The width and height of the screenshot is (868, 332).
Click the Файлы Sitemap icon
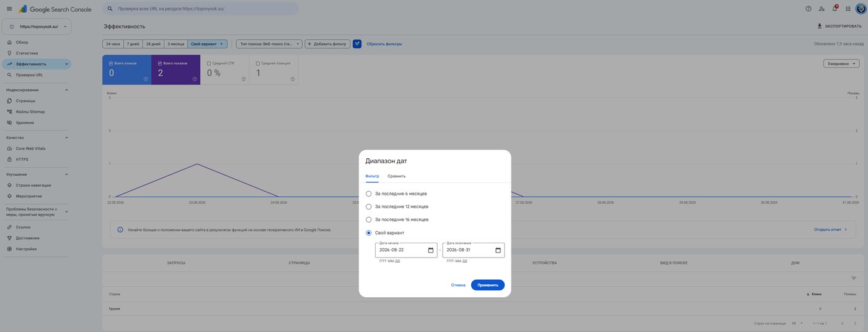(x=10, y=112)
